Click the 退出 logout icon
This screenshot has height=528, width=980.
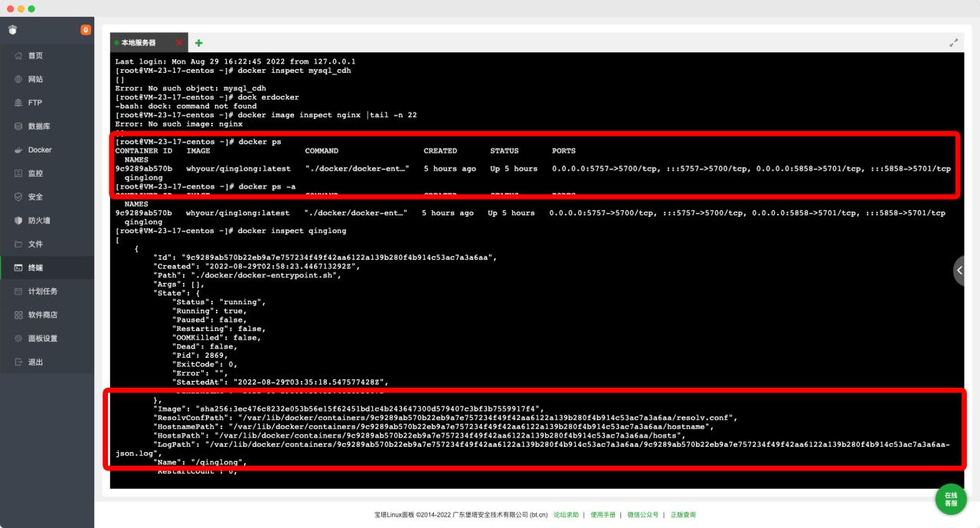coord(18,362)
